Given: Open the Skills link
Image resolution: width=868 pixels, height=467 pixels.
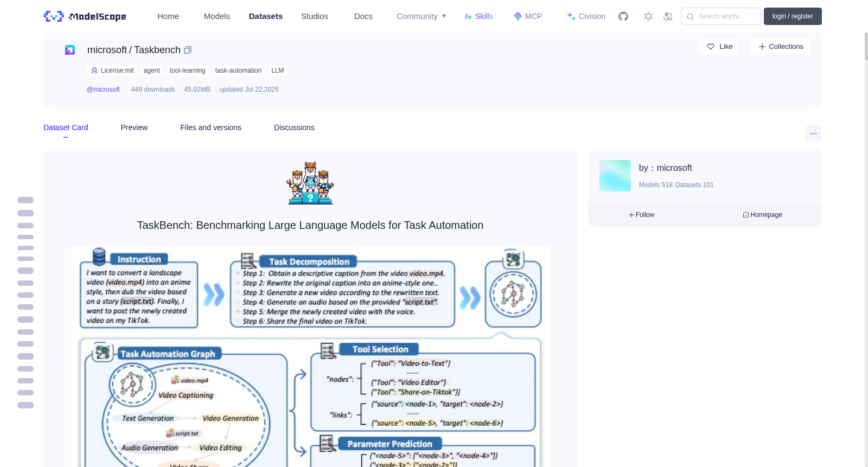Looking at the screenshot, I should pos(478,16).
